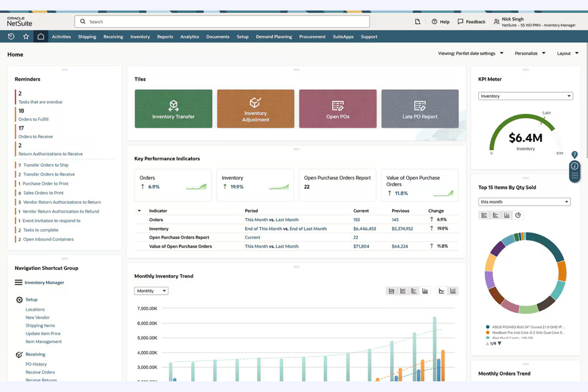Select the pie chart view for Top 15 Items
Screen dimensions: 588x392
click(518, 215)
